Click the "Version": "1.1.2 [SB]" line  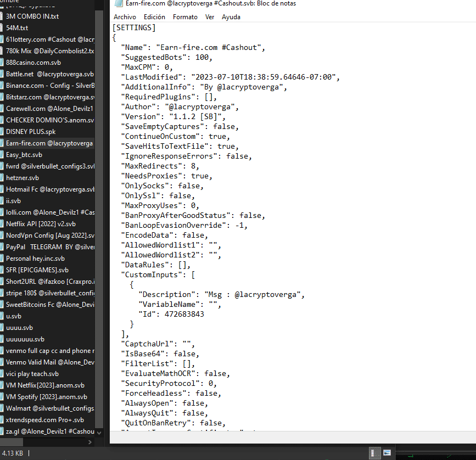(x=173, y=117)
